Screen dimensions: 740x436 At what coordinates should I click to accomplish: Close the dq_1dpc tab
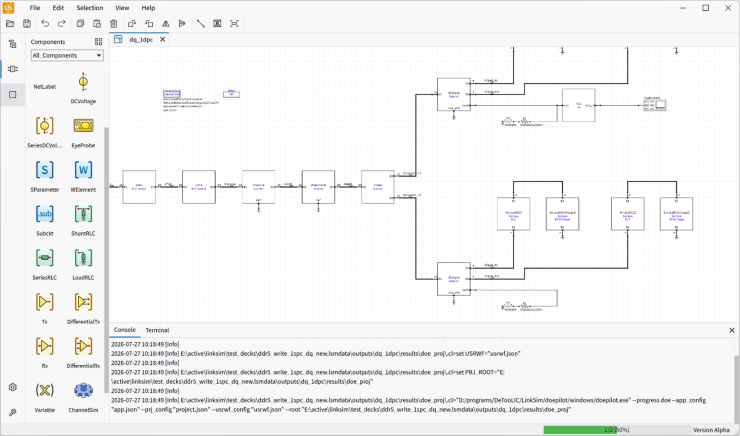point(162,40)
